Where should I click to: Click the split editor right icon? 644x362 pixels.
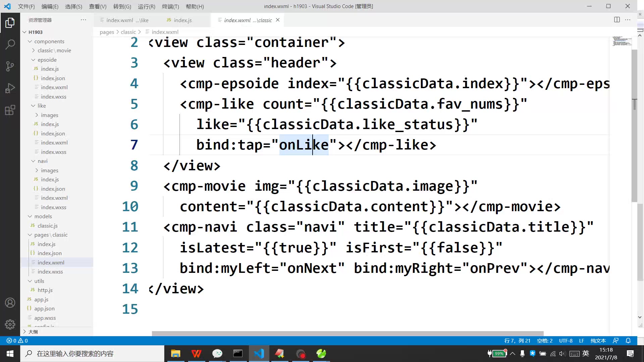616,20
